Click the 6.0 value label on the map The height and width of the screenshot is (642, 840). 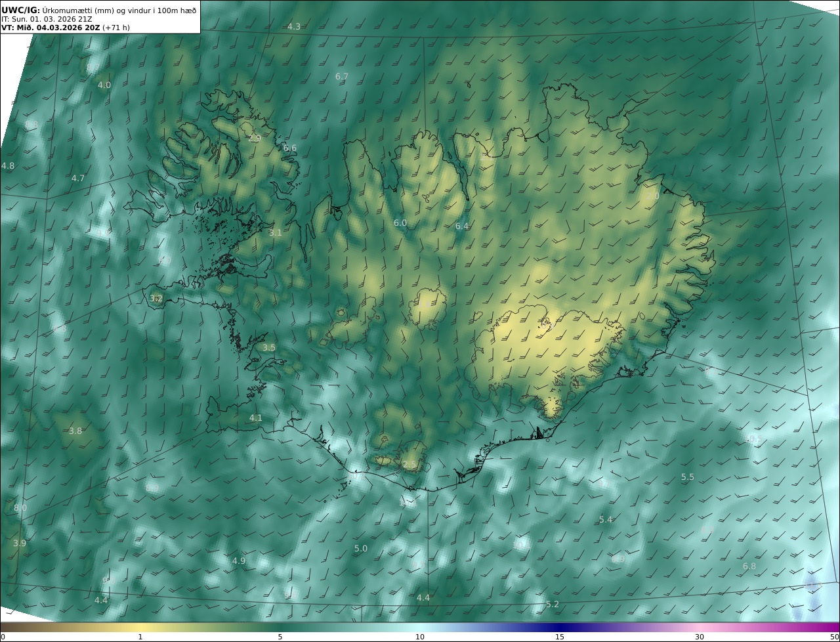[x=400, y=223]
